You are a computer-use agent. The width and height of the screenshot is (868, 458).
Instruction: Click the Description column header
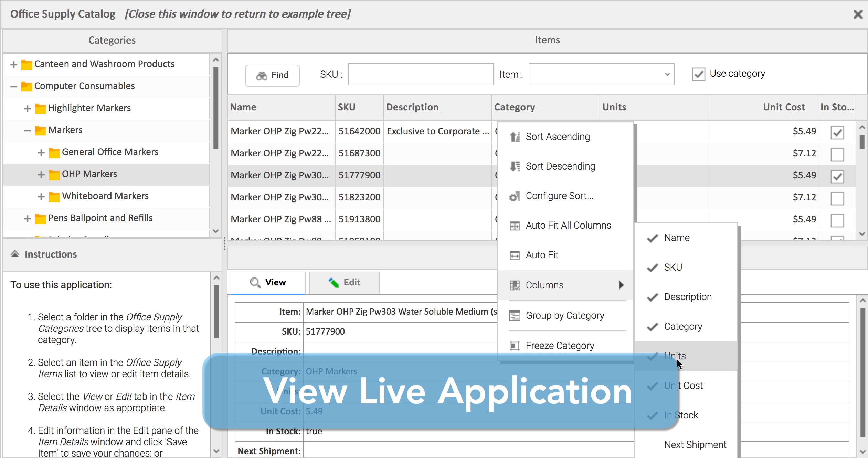point(437,107)
